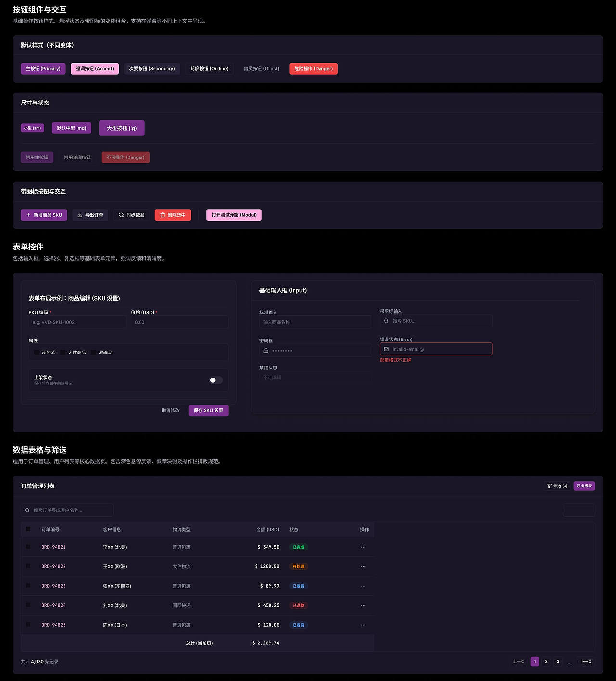Click the amount $ 1200.00
The width and height of the screenshot is (616, 681).
[267, 566]
